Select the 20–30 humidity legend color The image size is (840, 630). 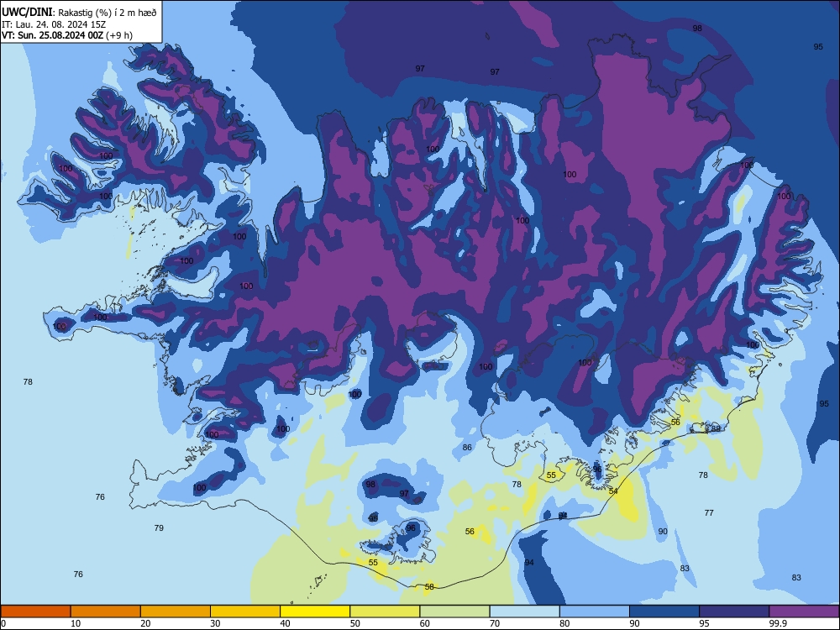pyautogui.click(x=176, y=612)
